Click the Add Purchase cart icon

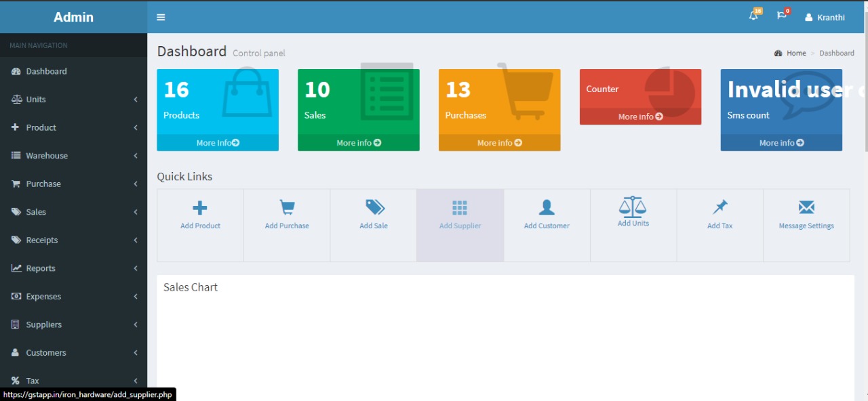click(287, 208)
